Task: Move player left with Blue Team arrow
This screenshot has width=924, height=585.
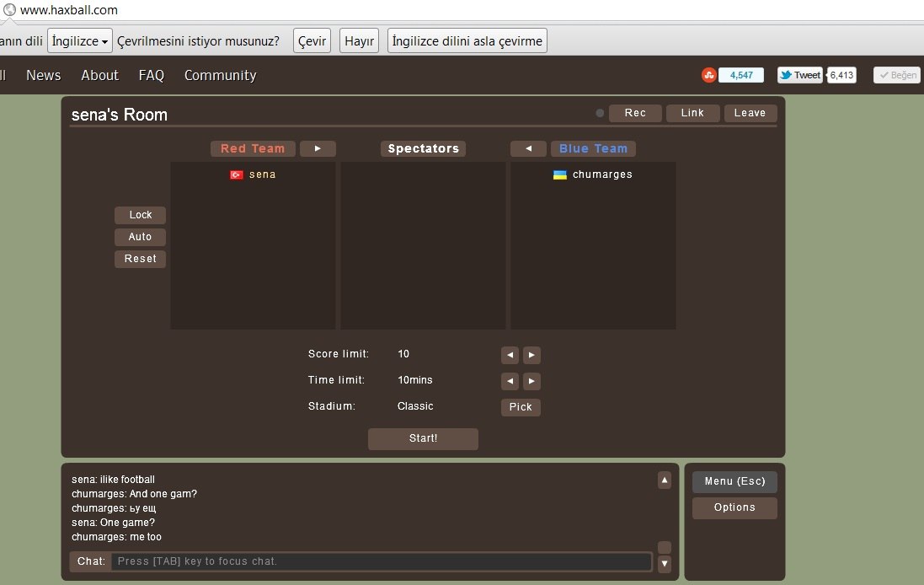Action: coord(529,148)
